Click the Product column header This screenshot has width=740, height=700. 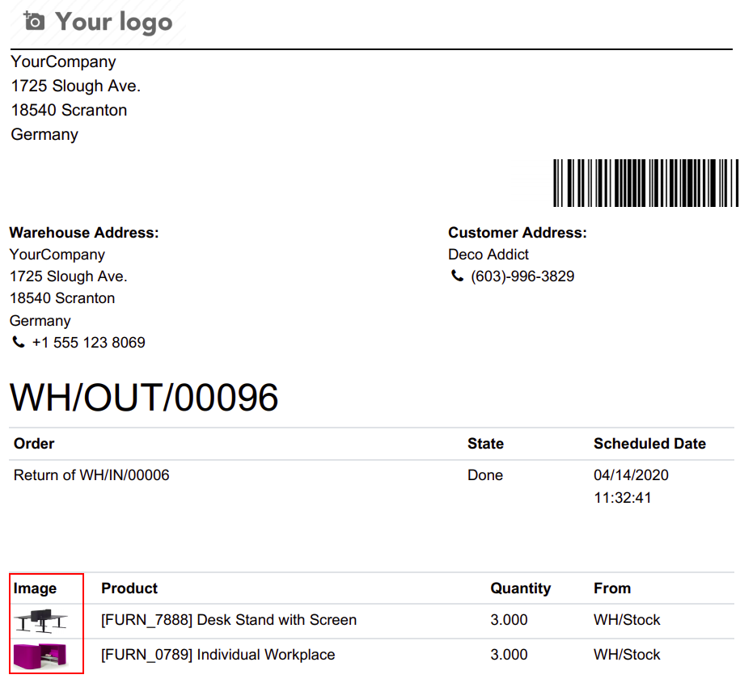[129, 588]
